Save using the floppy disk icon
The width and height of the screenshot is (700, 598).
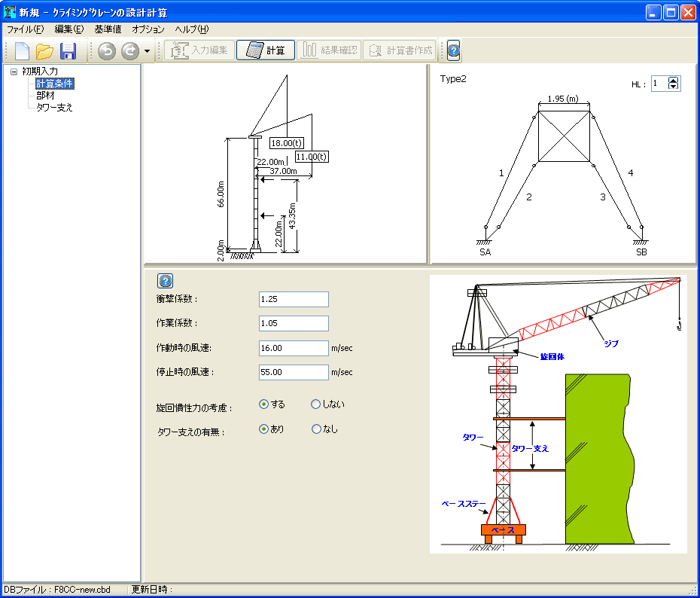click(x=68, y=51)
